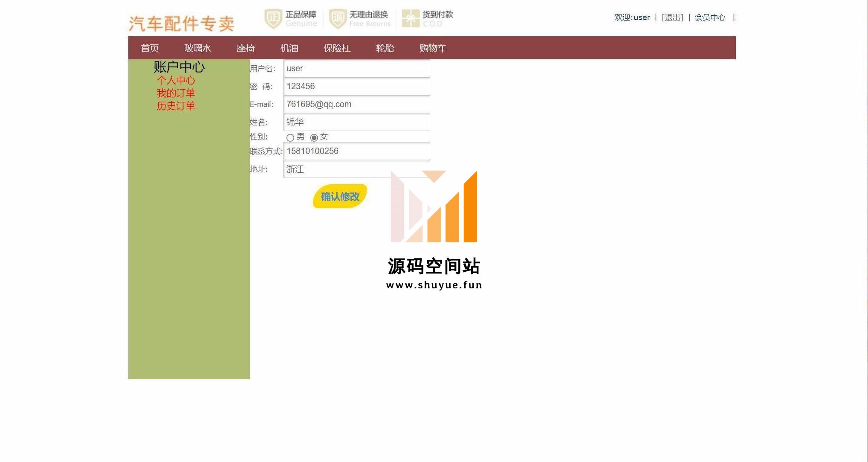Browse the 保险杠 category
Viewport: 868px width, 462px height.
click(337, 48)
